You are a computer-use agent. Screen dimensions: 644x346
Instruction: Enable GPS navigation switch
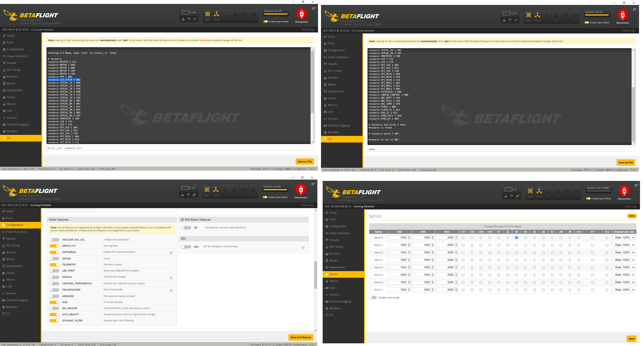(x=186, y=247)
